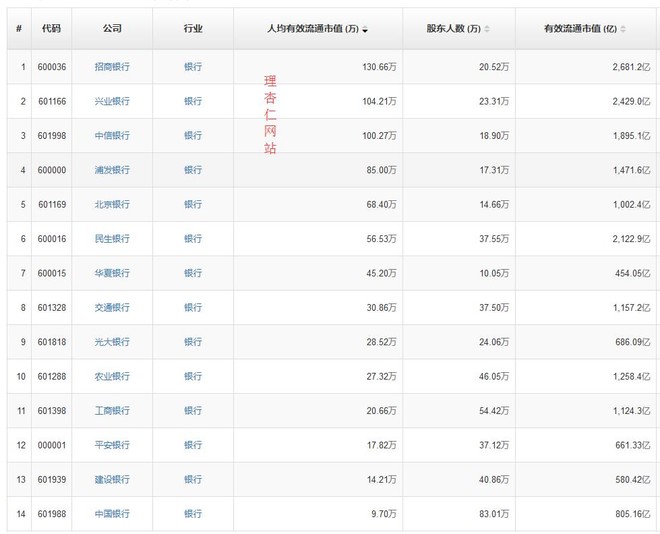Click the 银行 industry link for 中国银行
The height and width of the screenshot is (534, 660).
[193, 514]
